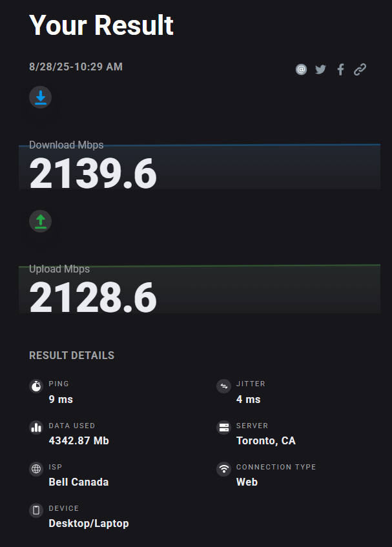392x547 pixels.
Task: Select the 2139.6 download speed value
Action: (93, 174)
